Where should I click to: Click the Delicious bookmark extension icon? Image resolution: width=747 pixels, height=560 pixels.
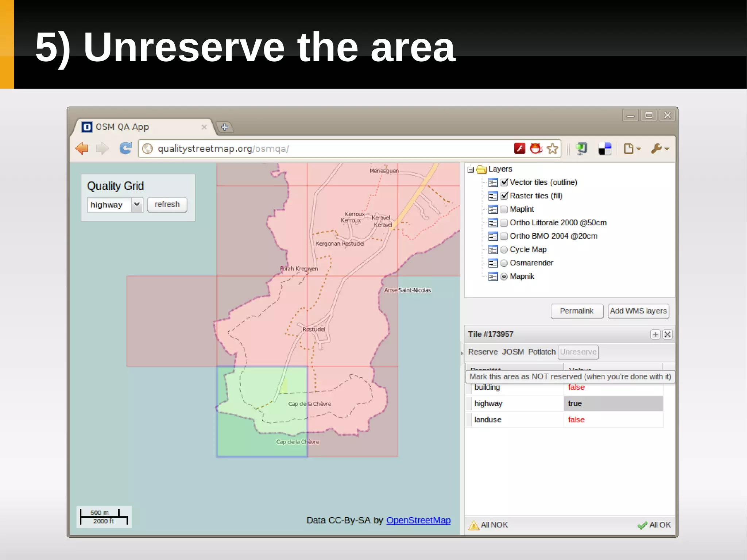coord(605,148)
